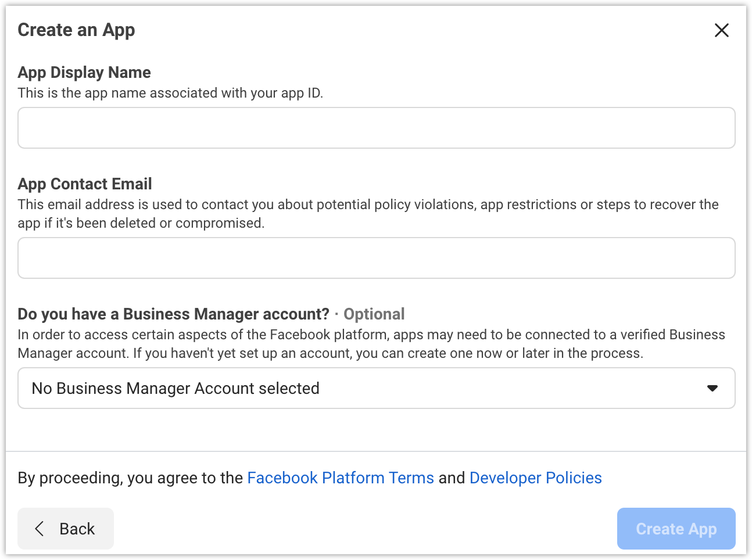Open the Developer Policies link

tap(535, 478)
